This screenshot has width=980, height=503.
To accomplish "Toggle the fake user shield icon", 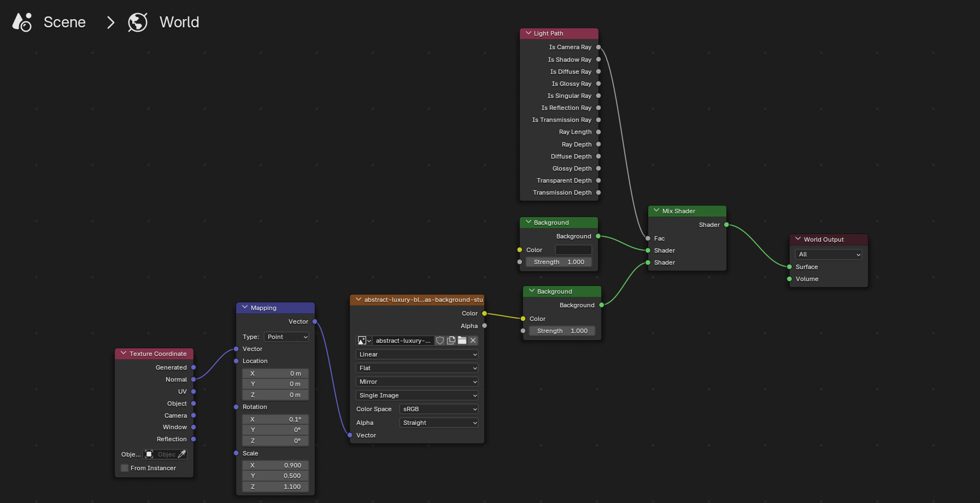I will click(440, 341).
